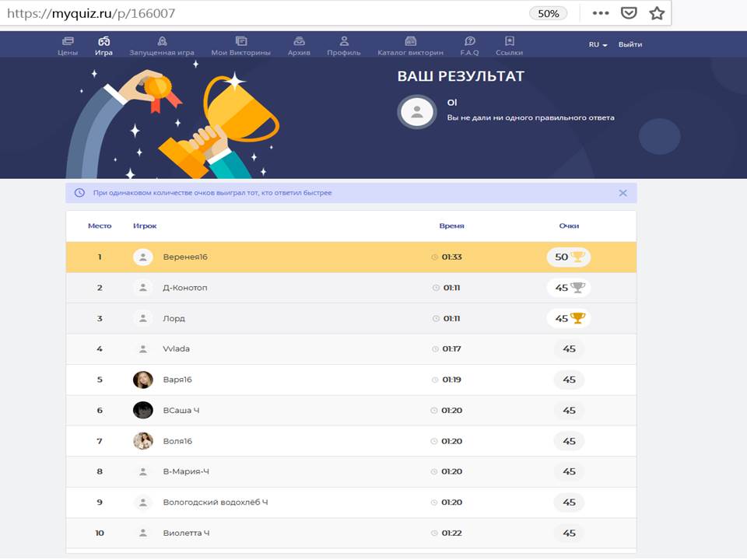This screenshot has width=747, height=560.
Task: Expand the RU language dropdown
Action: (x=598, y=45)
